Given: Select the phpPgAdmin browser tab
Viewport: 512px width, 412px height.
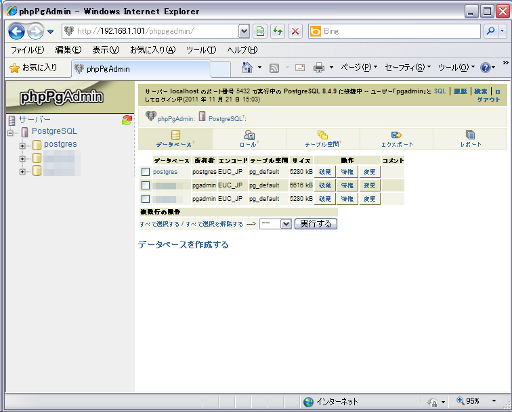Looking at the screenshot, I should [141, 69].
